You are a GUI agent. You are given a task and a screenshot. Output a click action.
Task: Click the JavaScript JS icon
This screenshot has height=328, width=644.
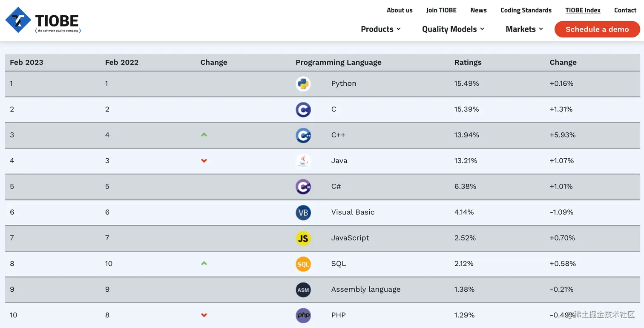click(303, 238)
